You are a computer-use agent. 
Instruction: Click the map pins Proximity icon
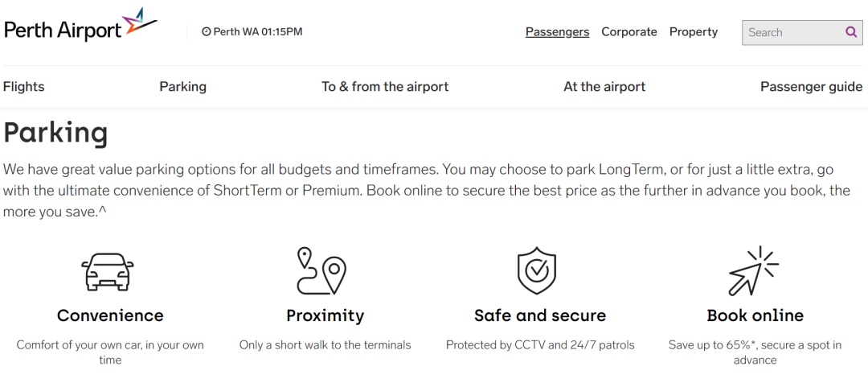point(321,270)
